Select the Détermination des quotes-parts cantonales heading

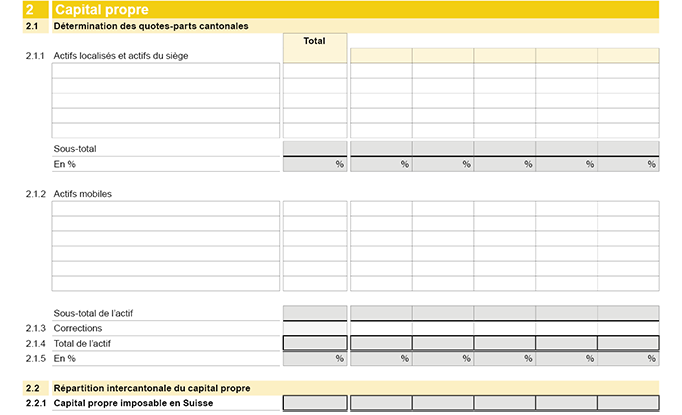coord(150,26)
